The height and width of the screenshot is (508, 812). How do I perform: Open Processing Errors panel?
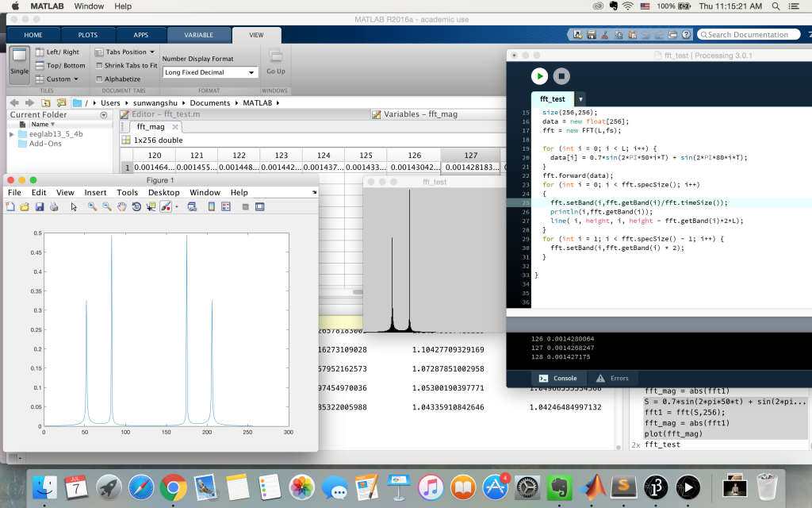(612, 378)
